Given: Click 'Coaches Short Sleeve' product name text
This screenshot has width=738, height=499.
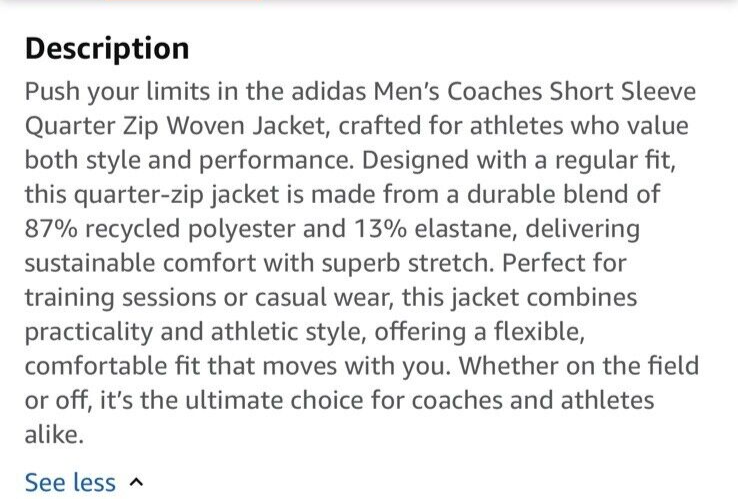Looking at the screenshot, I should tap(571, 91).
